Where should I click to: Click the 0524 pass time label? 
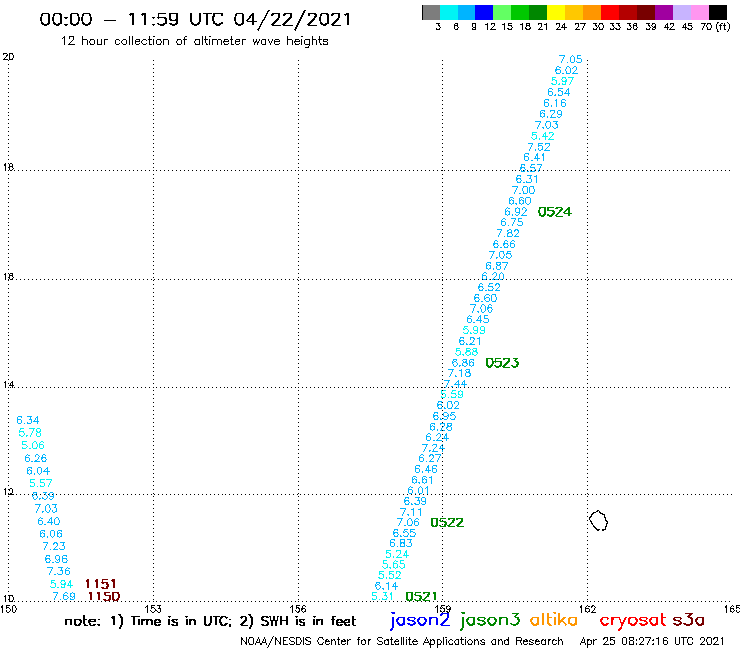pyautogui.click(x=555, y=212)
